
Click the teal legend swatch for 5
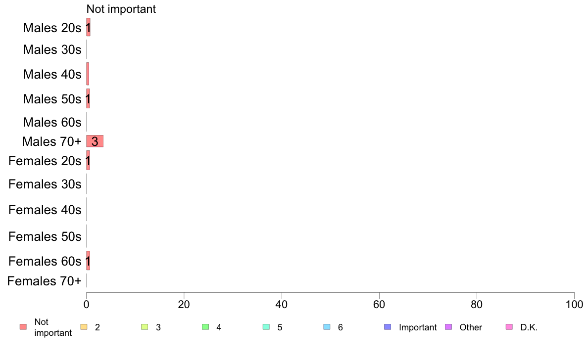click(266, 327)
